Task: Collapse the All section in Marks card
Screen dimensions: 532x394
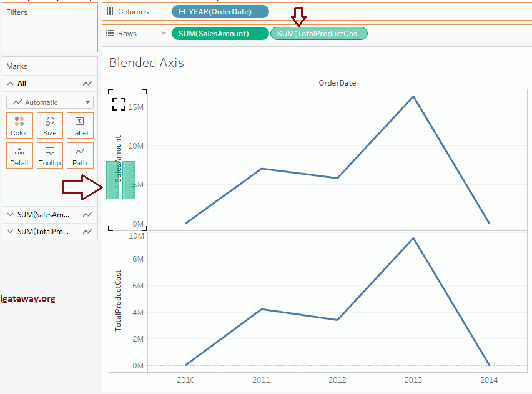Action: point(10,83)
